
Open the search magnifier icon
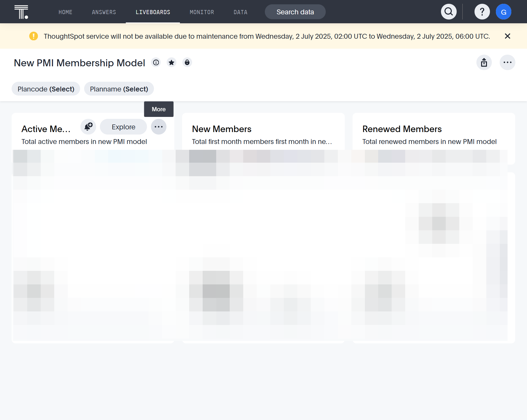(x=449, y=12)
